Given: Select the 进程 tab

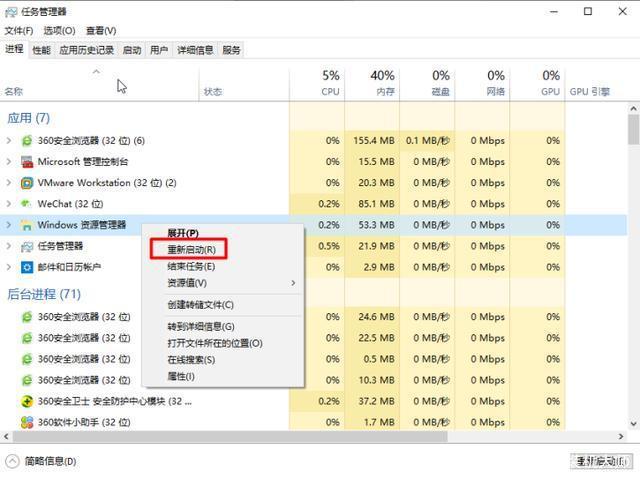Looking at the screenshot, I should coord(14,49).
